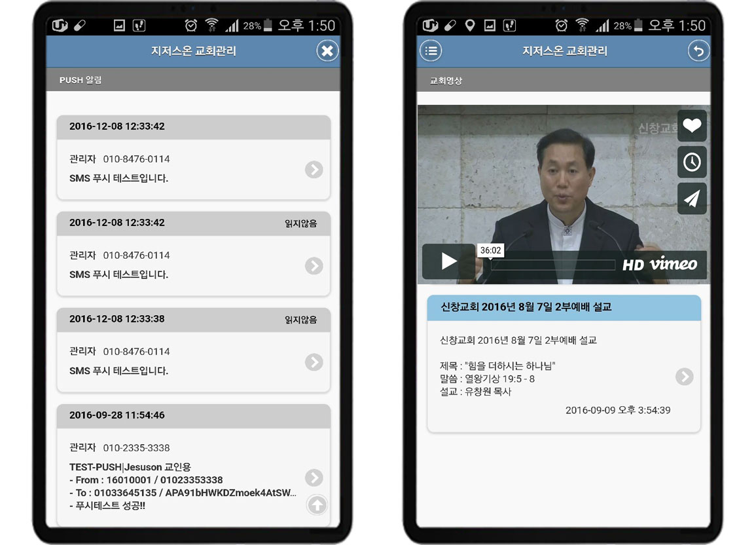
Task: Play the sermon video
Action: 448,261
